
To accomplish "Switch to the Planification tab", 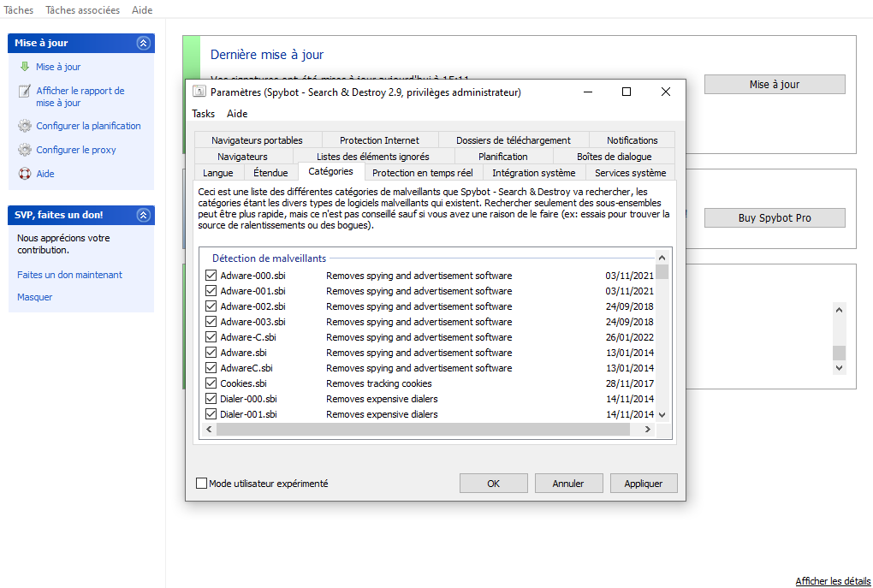I will point(503,157).
